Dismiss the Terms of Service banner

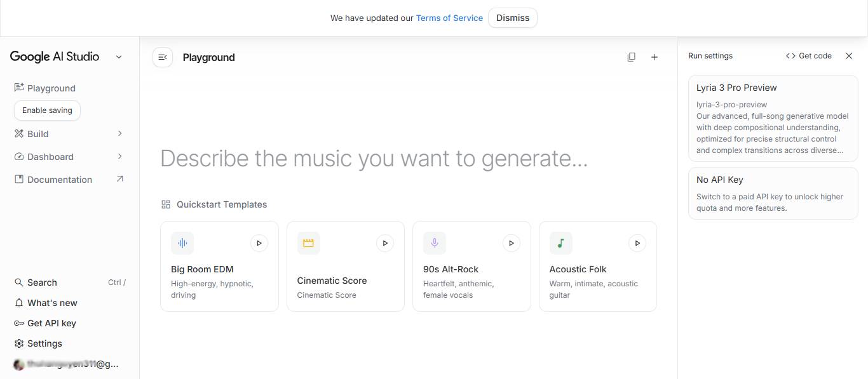pos(513,18)
